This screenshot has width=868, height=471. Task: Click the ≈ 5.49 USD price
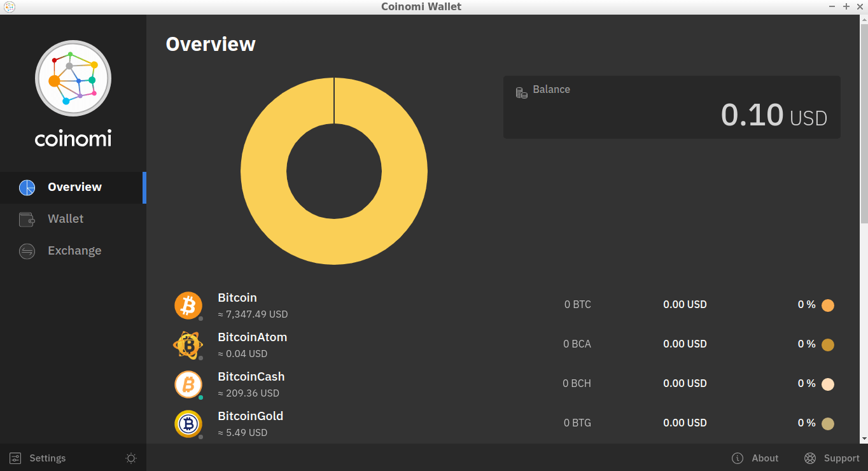pos(242,433)
